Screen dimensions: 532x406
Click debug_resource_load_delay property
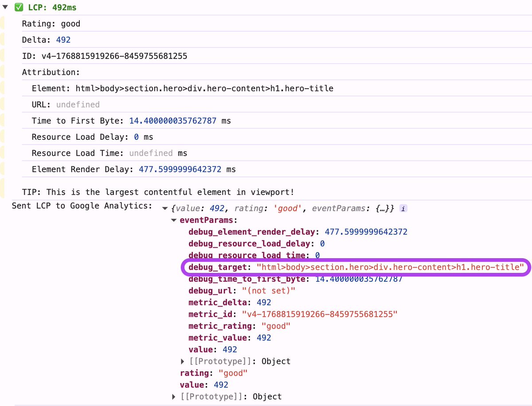pyautogui.click(x=256, y=244)
